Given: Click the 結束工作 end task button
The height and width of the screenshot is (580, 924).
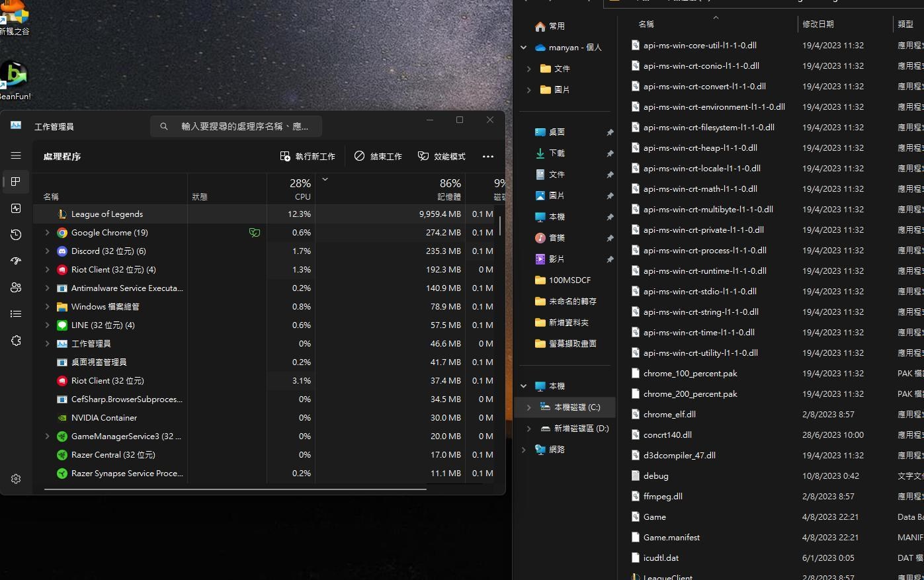Looking at the screenshot, I should pyautogui.click(x=378, y=157).
